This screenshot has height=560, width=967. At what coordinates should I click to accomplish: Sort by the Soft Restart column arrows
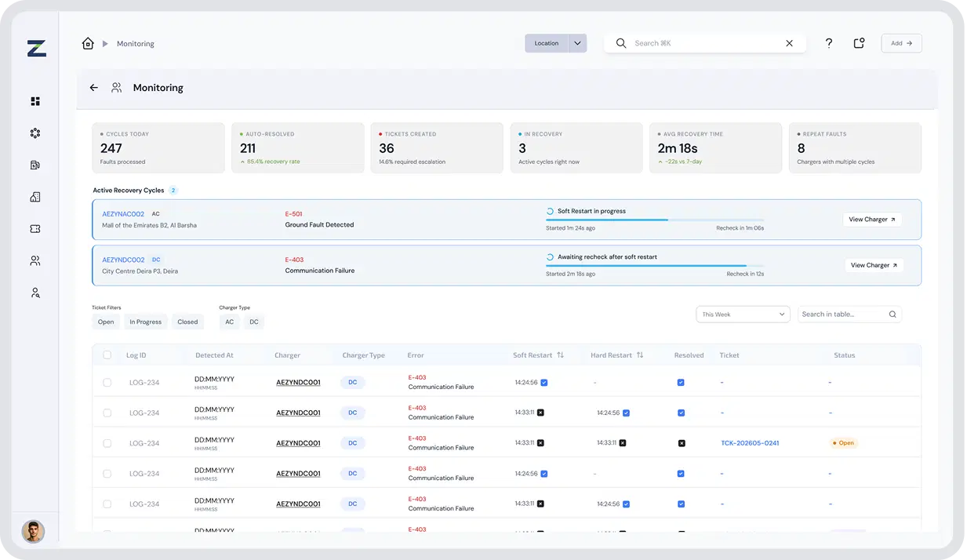(x=560, y=355)
